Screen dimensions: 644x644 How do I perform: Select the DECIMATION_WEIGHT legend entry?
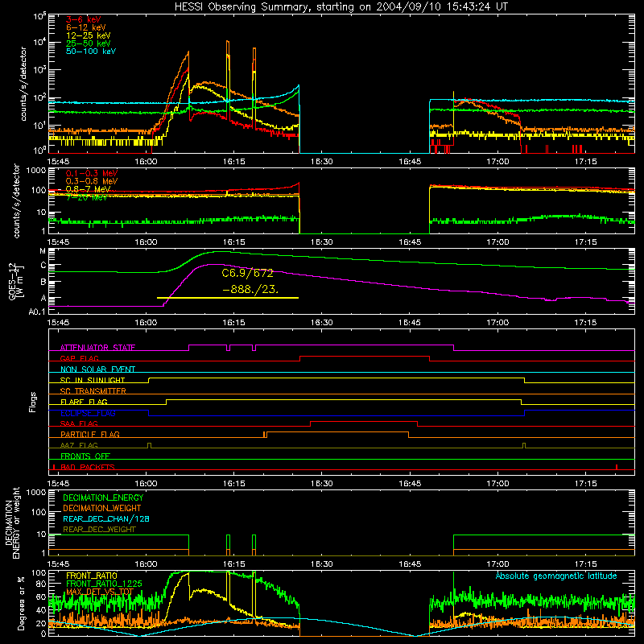tap(102, 508)
